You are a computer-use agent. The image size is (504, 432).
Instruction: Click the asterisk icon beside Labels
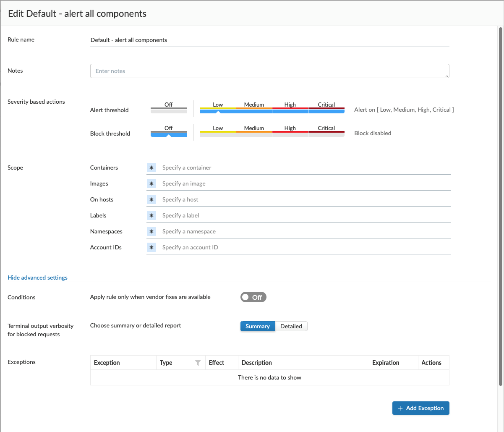click(x=151, y=215)
